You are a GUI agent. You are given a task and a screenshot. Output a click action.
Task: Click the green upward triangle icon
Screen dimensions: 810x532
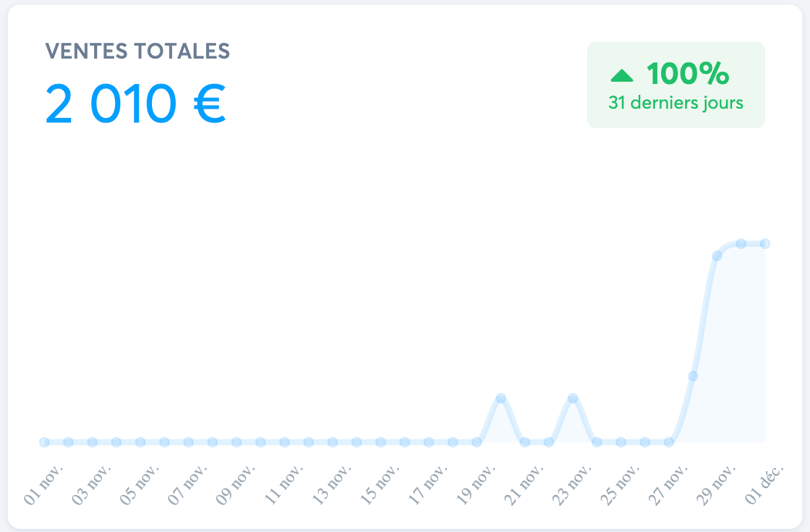pos(622,75)
